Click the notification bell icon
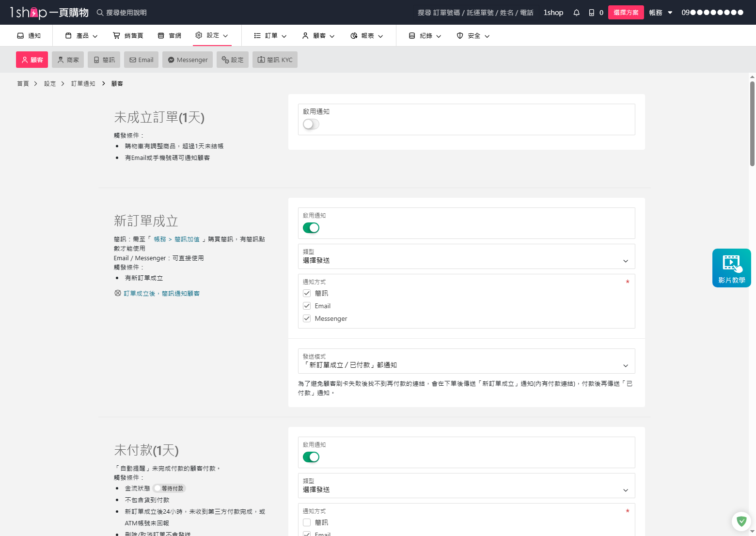Image resolution: width=756 pixels, height=536 pixels. 576,12
